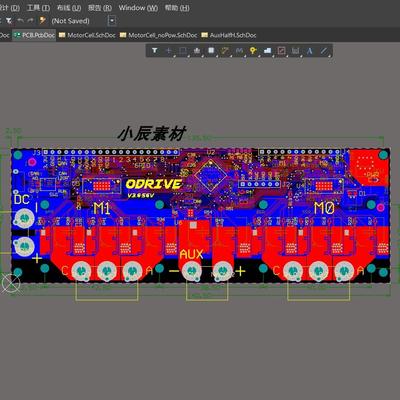Viewport: 400px width, 400px height.
Task: Open the 工具 (T) menu
Action: click(38, 8)
